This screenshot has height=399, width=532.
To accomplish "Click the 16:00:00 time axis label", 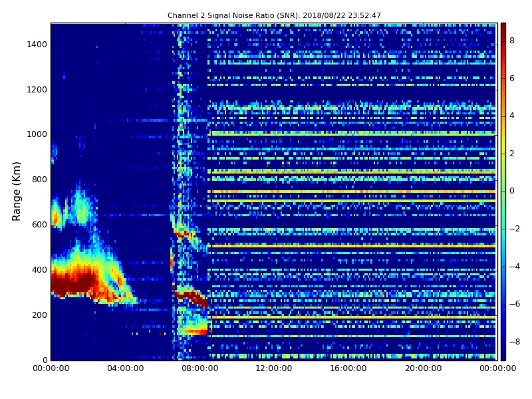I will 348,368.
